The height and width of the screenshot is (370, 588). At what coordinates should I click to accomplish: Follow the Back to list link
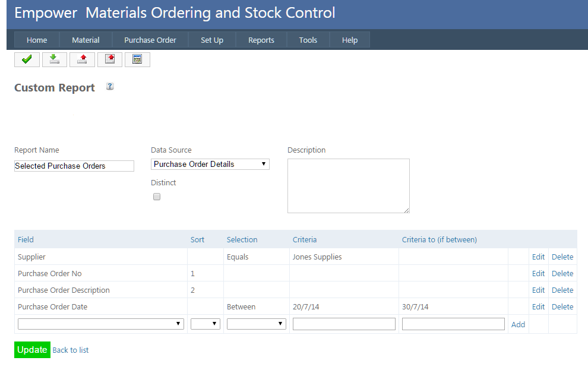71,350
